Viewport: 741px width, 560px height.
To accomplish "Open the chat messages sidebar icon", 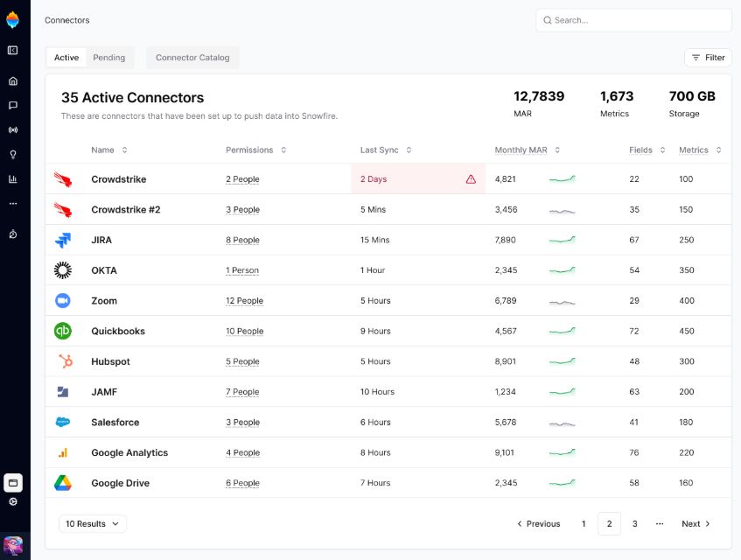I will [x=13, y=105].
